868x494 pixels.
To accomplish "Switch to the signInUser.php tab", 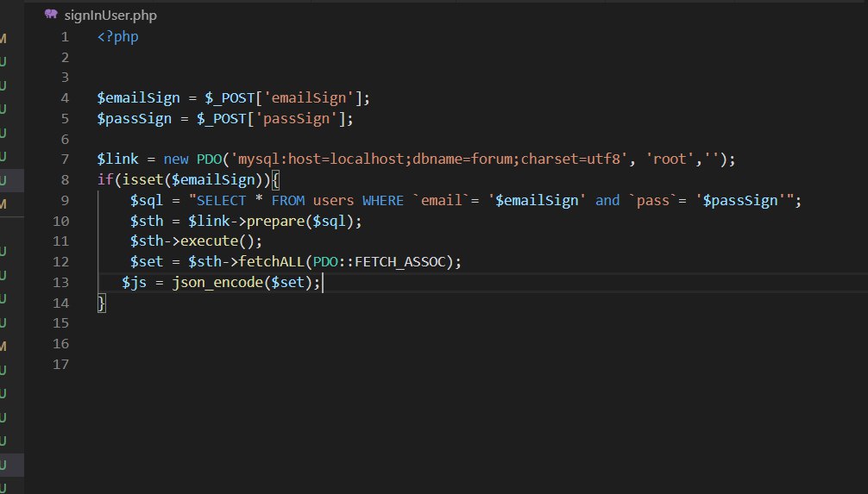I will click(x=110, y=16).
